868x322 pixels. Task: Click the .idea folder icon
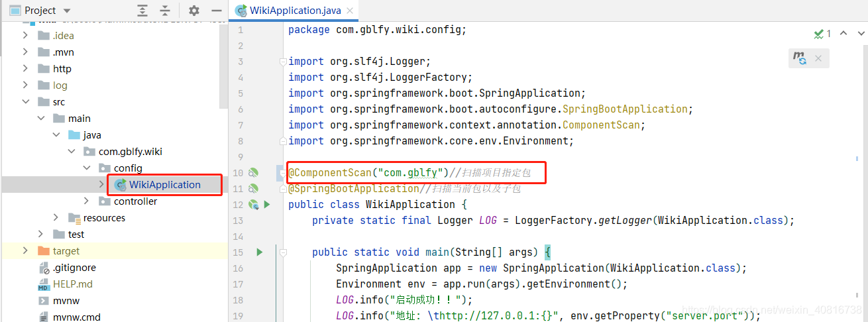[x=44, y=36]
